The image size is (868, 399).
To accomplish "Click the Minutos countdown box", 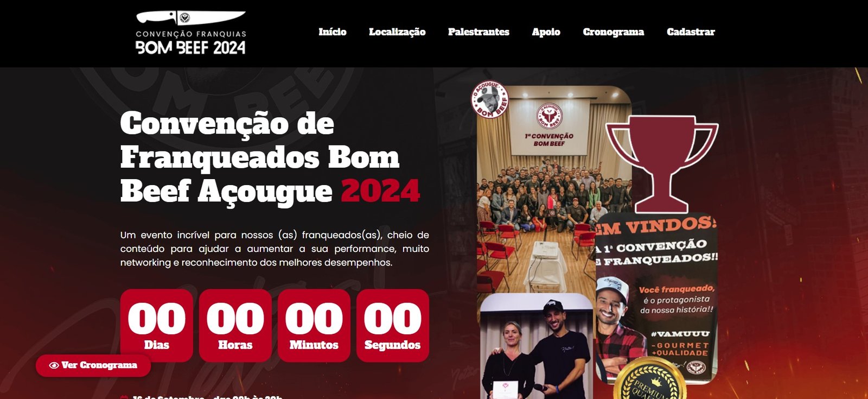I will point(314,325).
